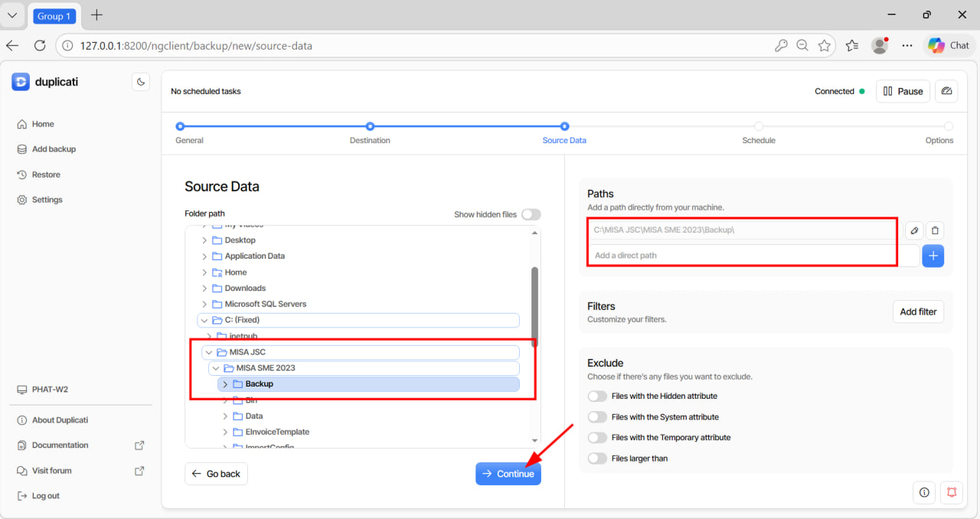Toggle dark mode moon icon
The width and height of the screenshot is (980, 519).
click(x=140, y=82)
